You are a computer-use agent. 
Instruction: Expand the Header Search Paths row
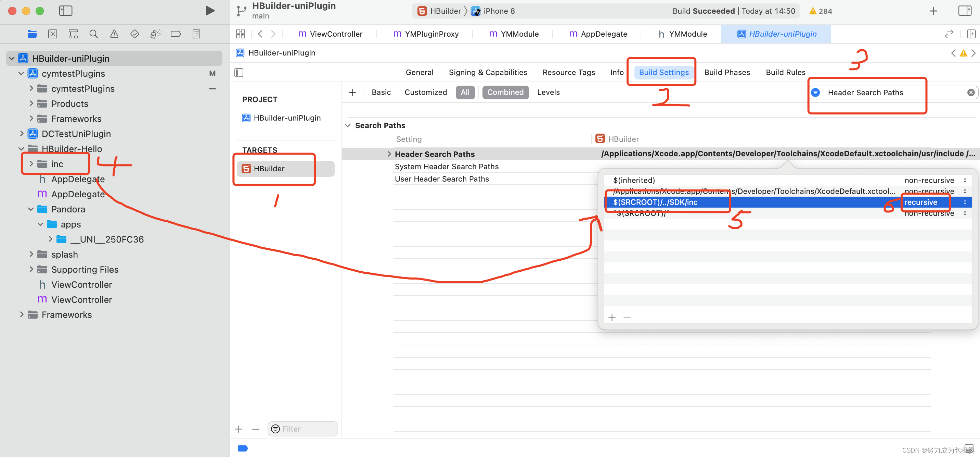pos(389,154)
